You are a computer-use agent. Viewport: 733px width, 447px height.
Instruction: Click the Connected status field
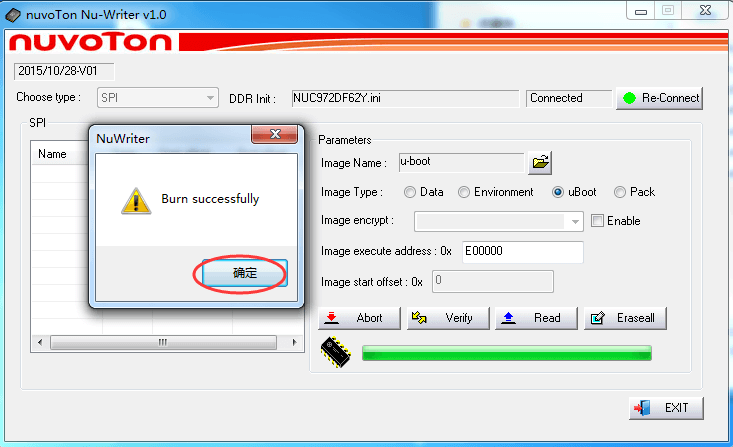click(x=569, y=98)
